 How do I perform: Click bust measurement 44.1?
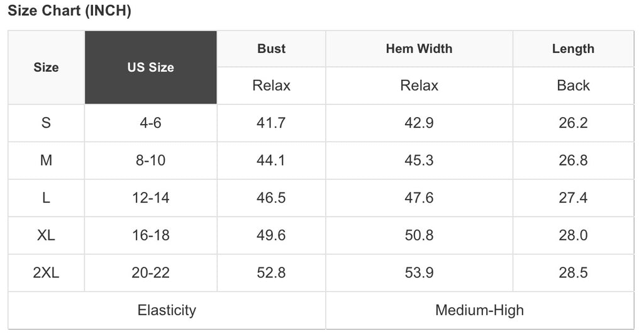coord(271,160)
